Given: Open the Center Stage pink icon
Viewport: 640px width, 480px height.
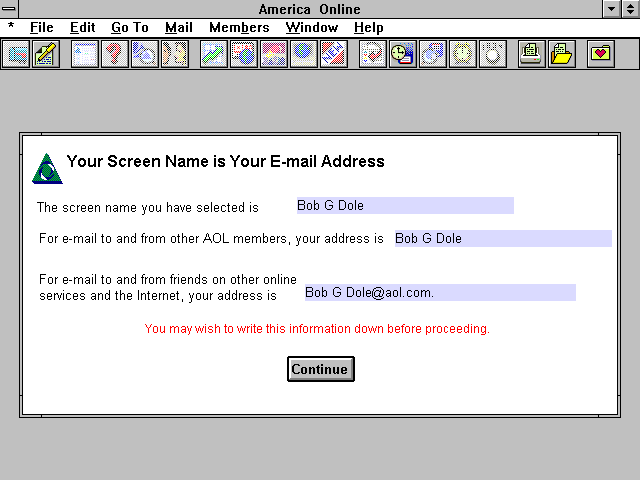Looking at the screenshot, I should point(274,54).
